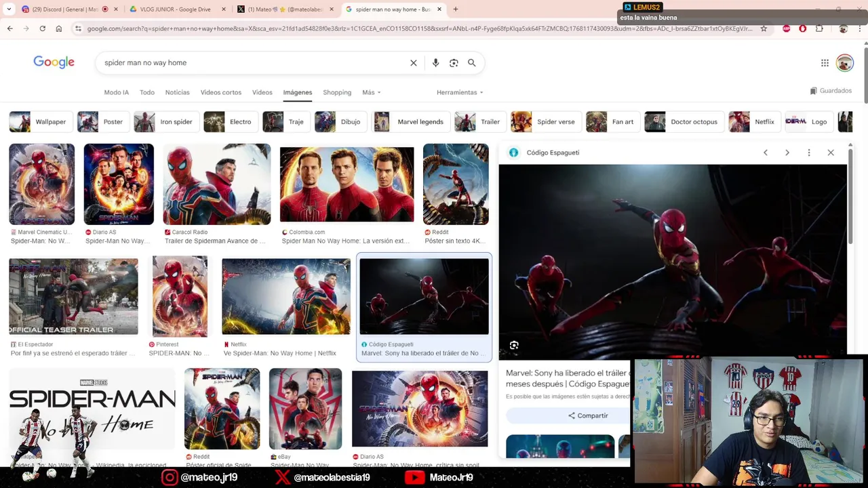This screenshot has height=488, width=868.
Task: Open Reddit Póster sin texto thumbnail
Action: 456,184
